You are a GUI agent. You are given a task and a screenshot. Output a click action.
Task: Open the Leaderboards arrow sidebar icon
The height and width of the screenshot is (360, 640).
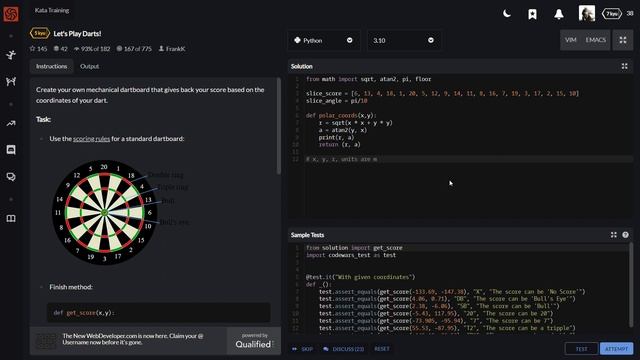click(x=11, y=123)
